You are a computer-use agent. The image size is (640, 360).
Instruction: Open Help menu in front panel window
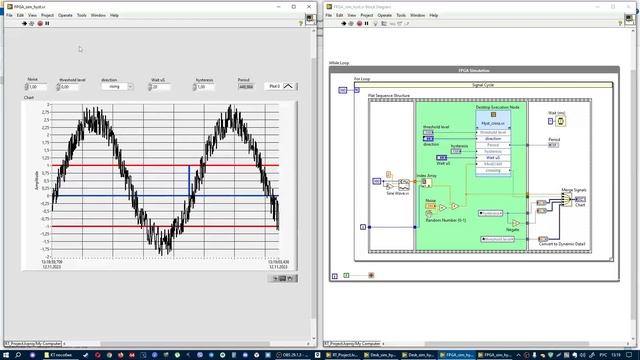tap(114, 15)
